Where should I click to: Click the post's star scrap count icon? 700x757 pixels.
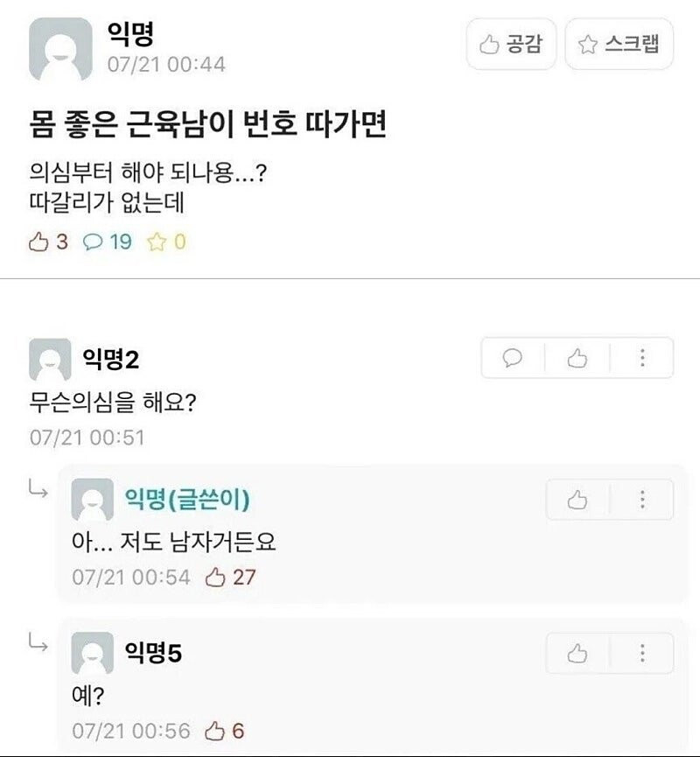(x=157, y=242)
